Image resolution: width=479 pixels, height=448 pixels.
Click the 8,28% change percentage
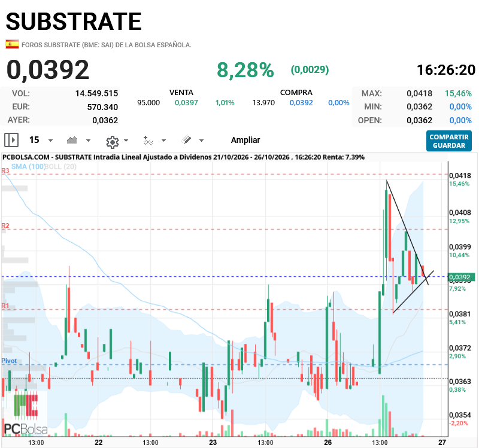click(x=245, y=70)
